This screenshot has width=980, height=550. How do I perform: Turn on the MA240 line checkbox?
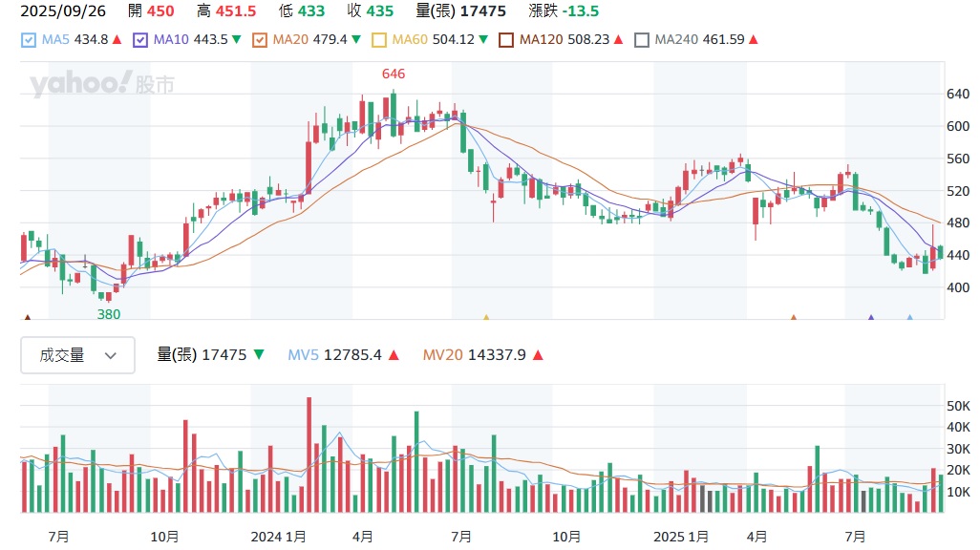642,40
